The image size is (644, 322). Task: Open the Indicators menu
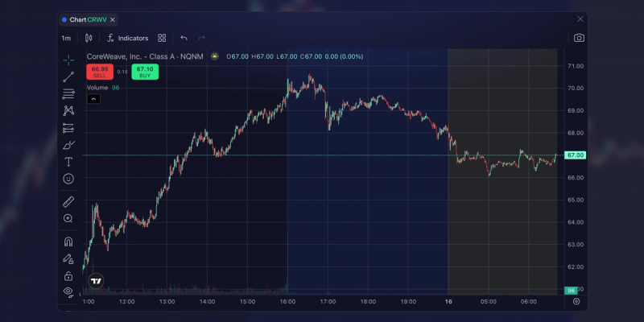tap(127, 38)
